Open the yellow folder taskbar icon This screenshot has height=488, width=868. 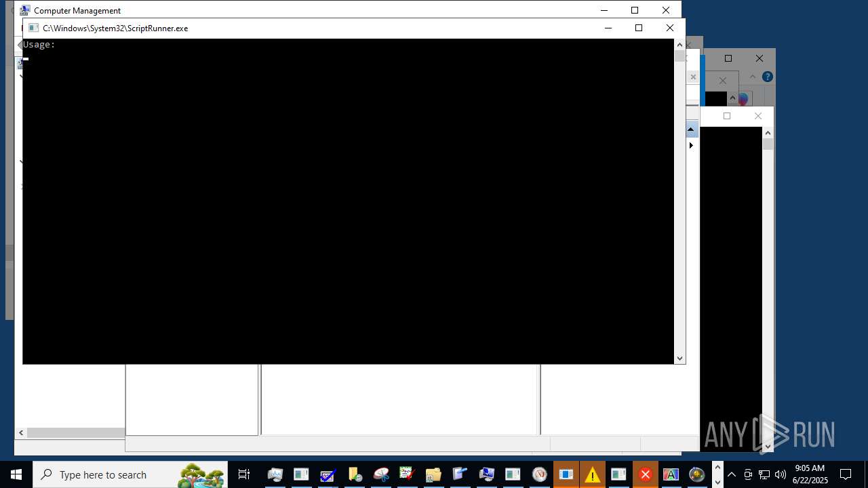(433, 474)
